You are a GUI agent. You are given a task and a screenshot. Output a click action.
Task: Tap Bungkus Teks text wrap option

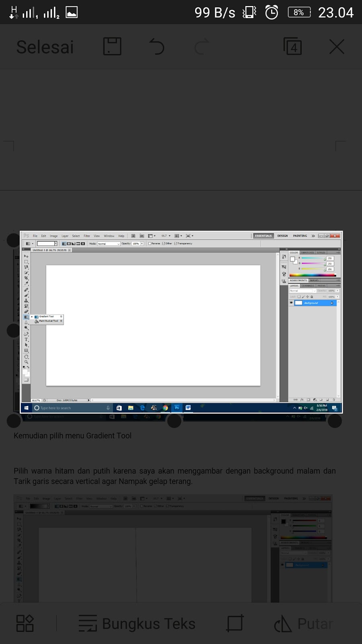[x=137, y=623]
